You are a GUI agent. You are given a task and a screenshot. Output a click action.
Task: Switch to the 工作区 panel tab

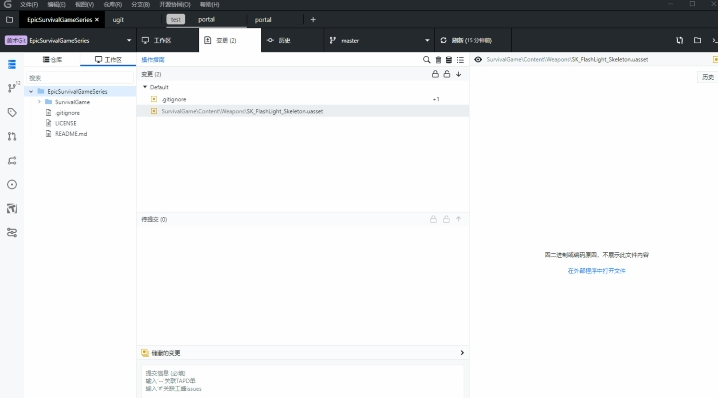[x=108, y=60]
